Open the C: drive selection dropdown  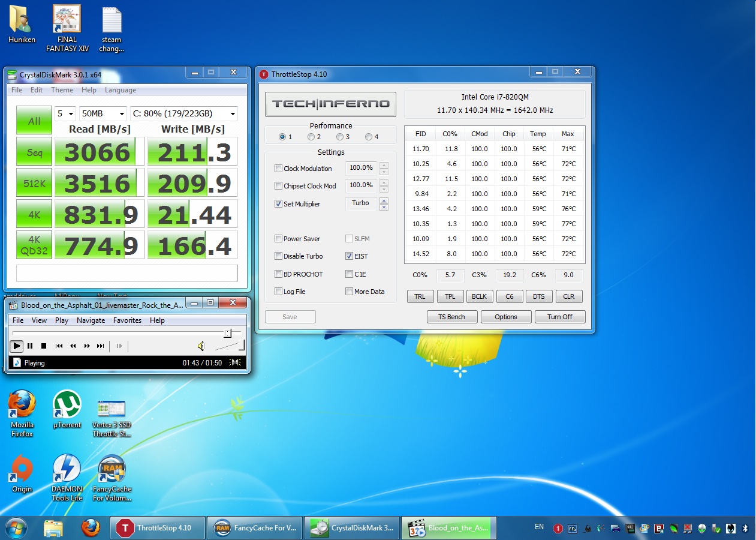coord(183,113)
